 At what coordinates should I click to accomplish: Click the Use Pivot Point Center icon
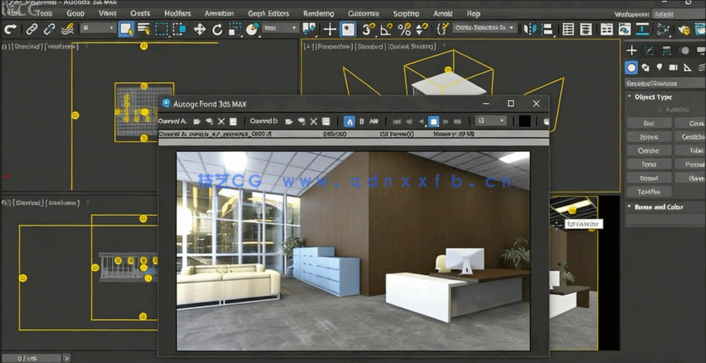point(309,29)
